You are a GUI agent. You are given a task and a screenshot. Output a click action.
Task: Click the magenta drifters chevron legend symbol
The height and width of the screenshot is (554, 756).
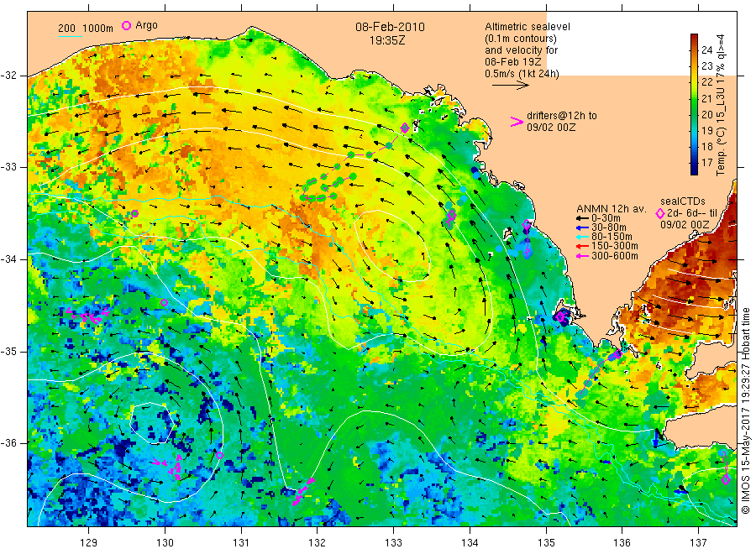[517, 122]
